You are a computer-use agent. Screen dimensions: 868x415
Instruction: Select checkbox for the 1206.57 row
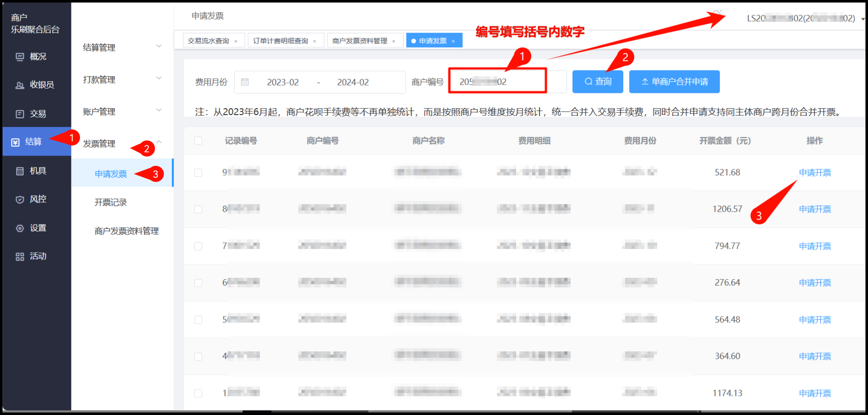pos(198,209)
